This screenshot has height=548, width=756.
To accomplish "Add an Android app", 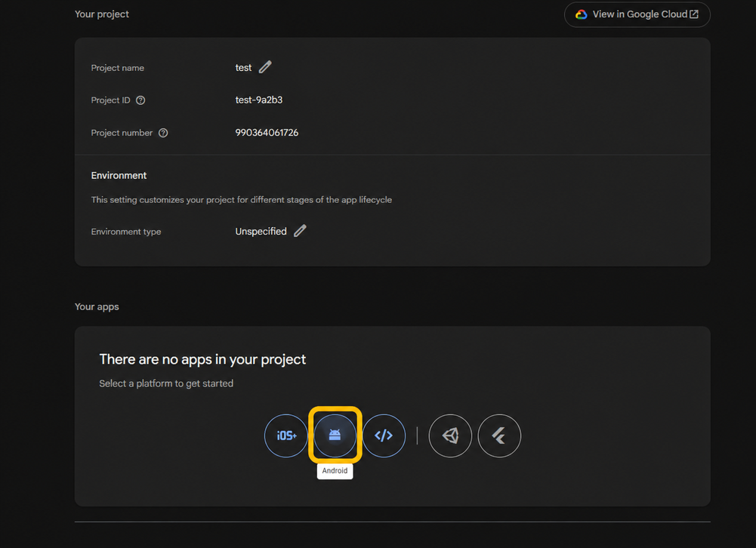I will [x=335, y=436].
